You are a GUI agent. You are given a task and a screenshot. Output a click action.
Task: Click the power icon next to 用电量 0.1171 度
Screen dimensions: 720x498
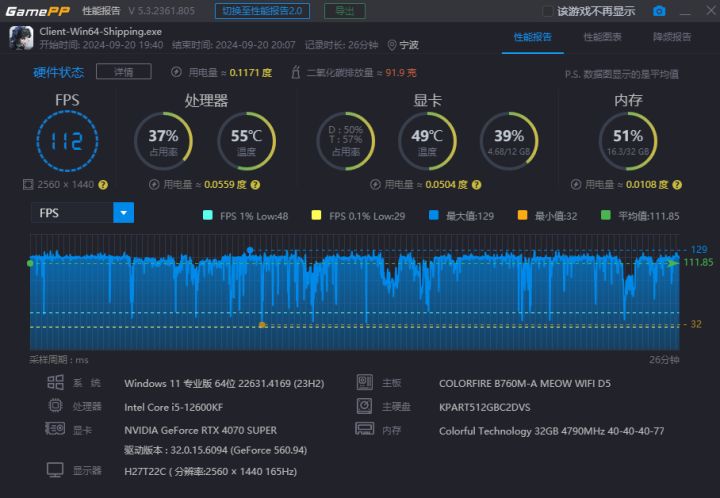point(176,72)
